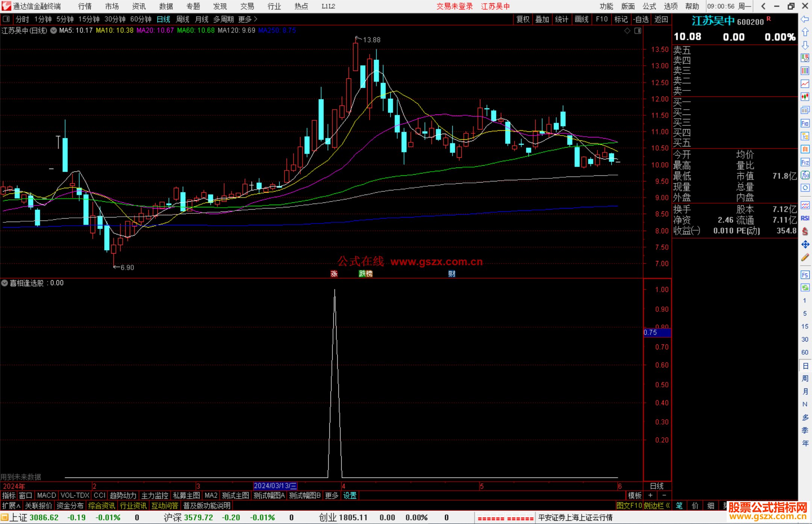Collapse the sidebar with 侧边栏 《 button
Image resolution: width=812 pixels, height=524 pixels.
tap(657, 506)
